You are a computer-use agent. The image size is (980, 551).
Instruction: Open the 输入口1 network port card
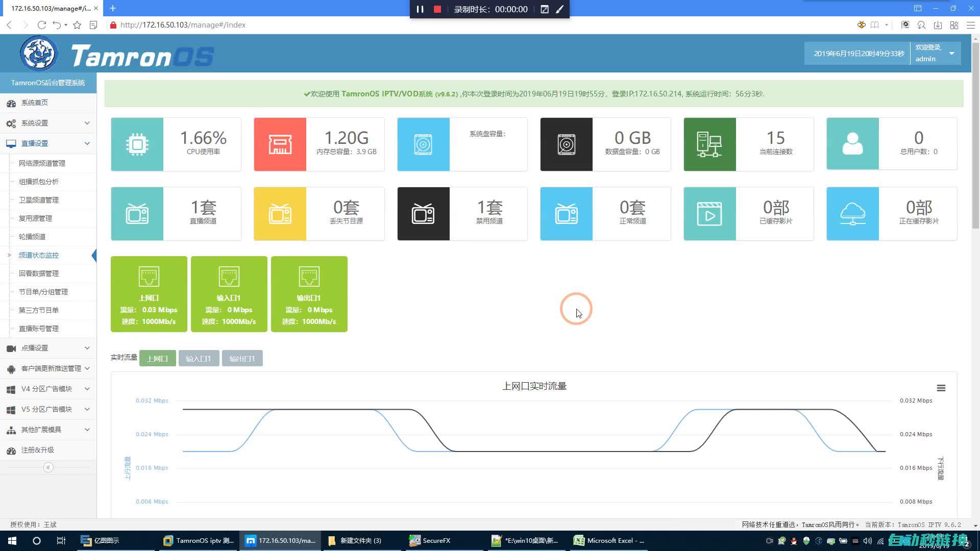click(x=229, y=294)
